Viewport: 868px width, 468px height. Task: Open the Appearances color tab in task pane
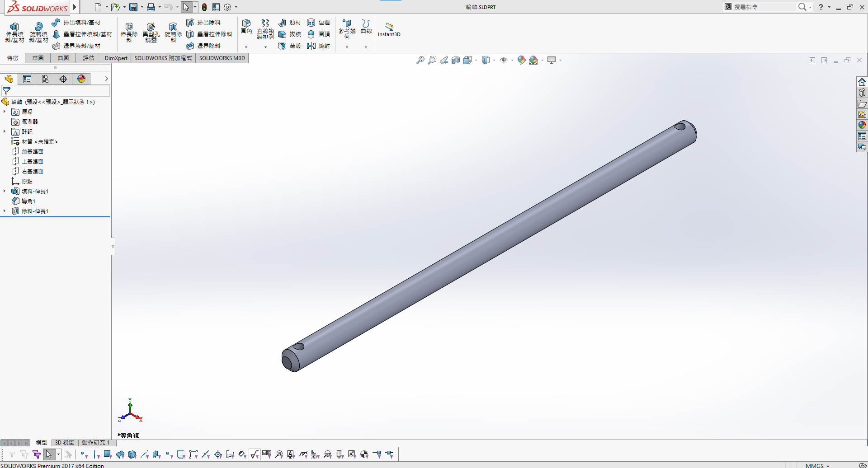click(x=862, y=125)
